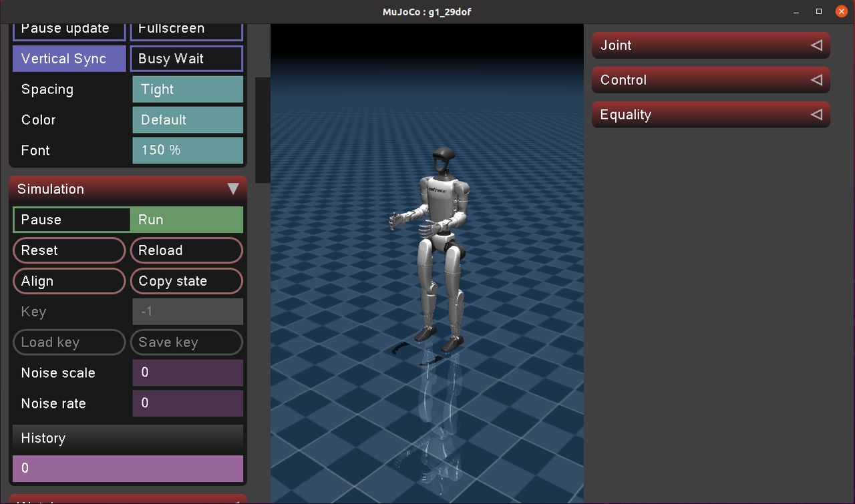Image resolution: width=855 pixels, height=504 pixels.
Task: Minimize the MuJoCo window
Action: tap(796, 11)
